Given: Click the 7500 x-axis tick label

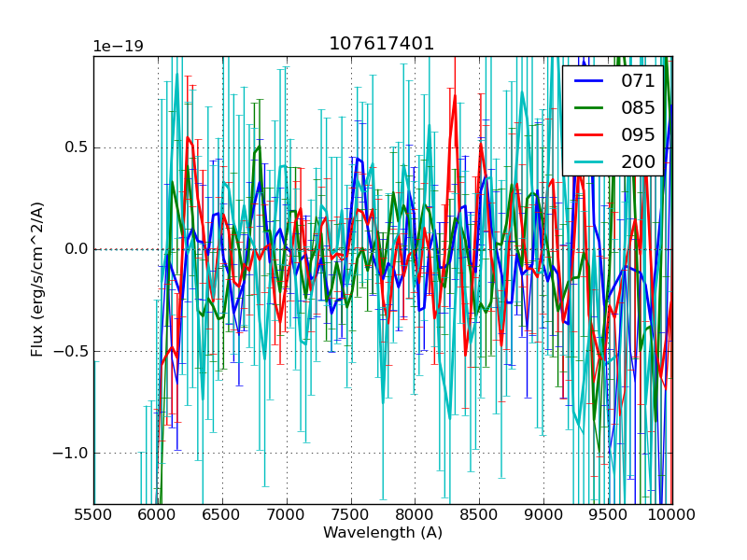Looking at the screenshot, I should pyautogui.click(x=350, y=514).
